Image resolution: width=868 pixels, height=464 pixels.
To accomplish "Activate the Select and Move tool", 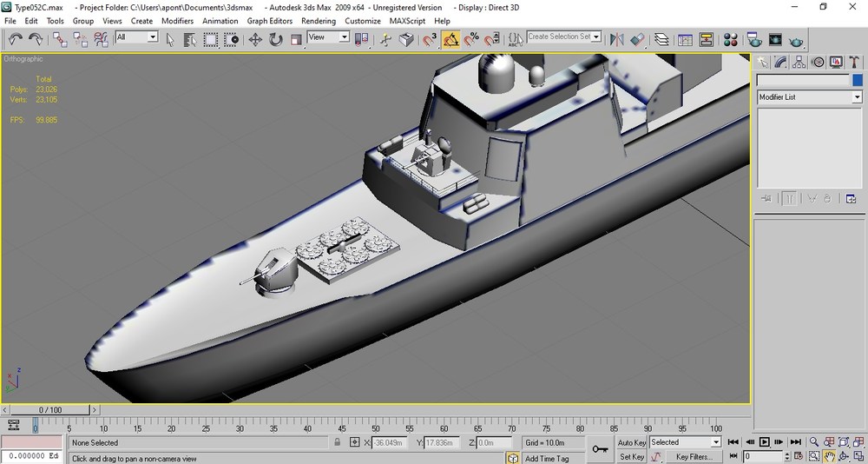I will point(255,39).
